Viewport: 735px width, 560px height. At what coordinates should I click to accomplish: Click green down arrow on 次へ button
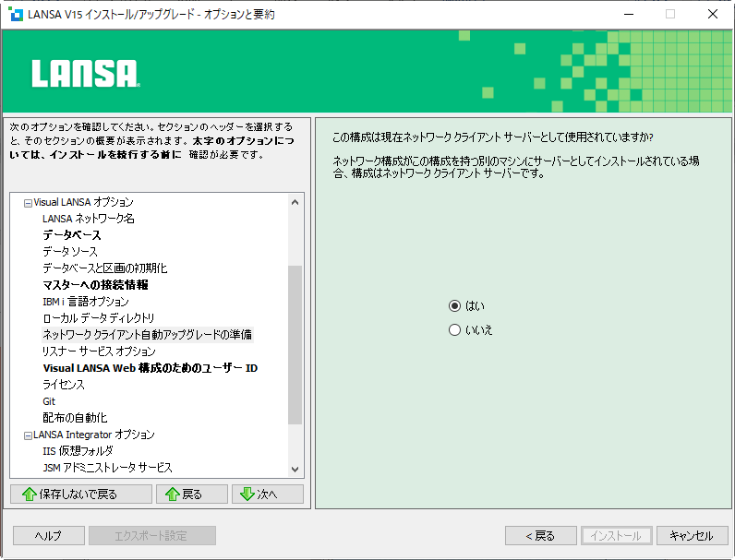(x=247, y=494)
